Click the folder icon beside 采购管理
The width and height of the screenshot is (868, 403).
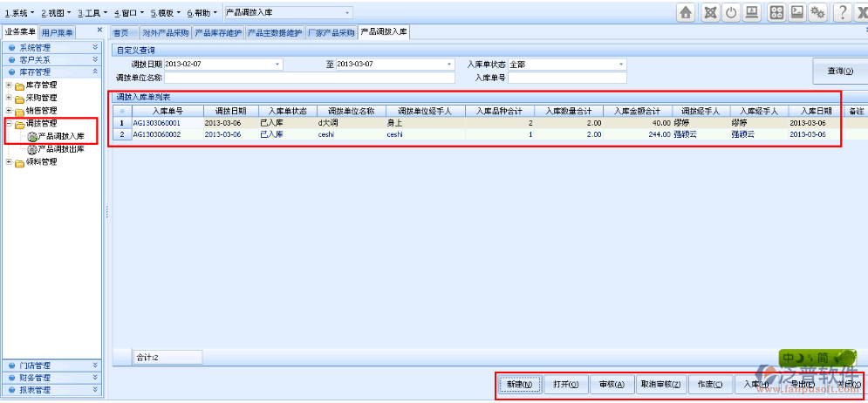19,98
